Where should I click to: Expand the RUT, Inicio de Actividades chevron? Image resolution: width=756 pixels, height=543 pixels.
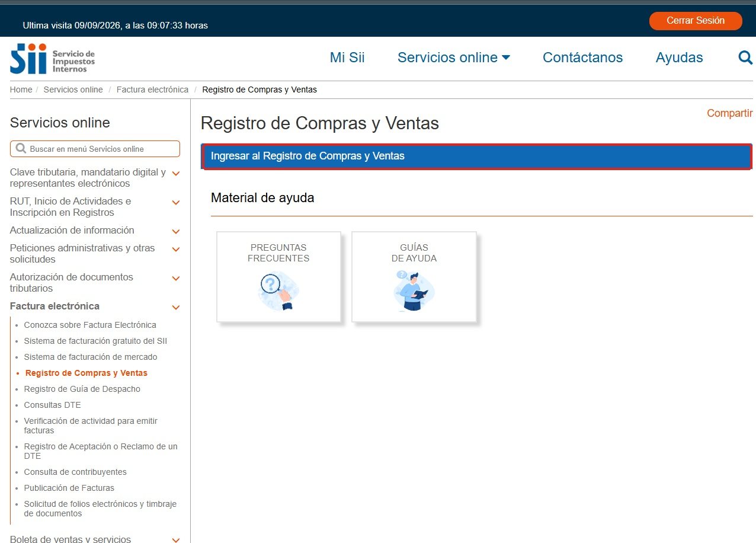176,203
